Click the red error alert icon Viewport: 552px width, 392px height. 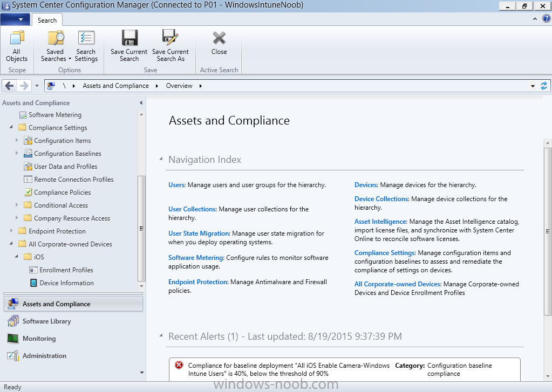point(179,365)
